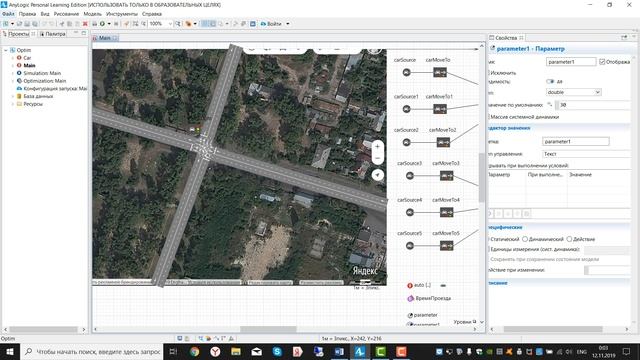The height and width of the screenshot is (360, 640).
Task: Open the zoom 100% dropdown
Action: (x=170, y=24)
